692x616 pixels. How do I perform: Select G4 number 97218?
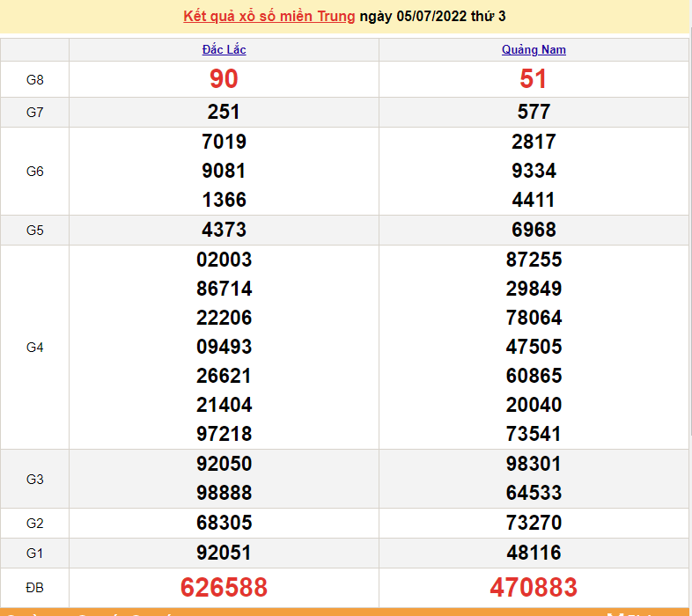point(224,434)
